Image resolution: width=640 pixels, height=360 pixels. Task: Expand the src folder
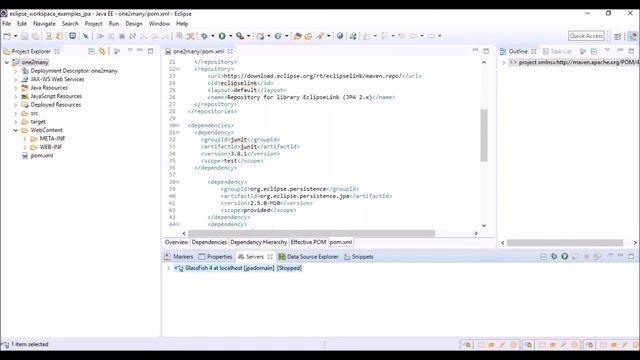[x=16, y=113]
